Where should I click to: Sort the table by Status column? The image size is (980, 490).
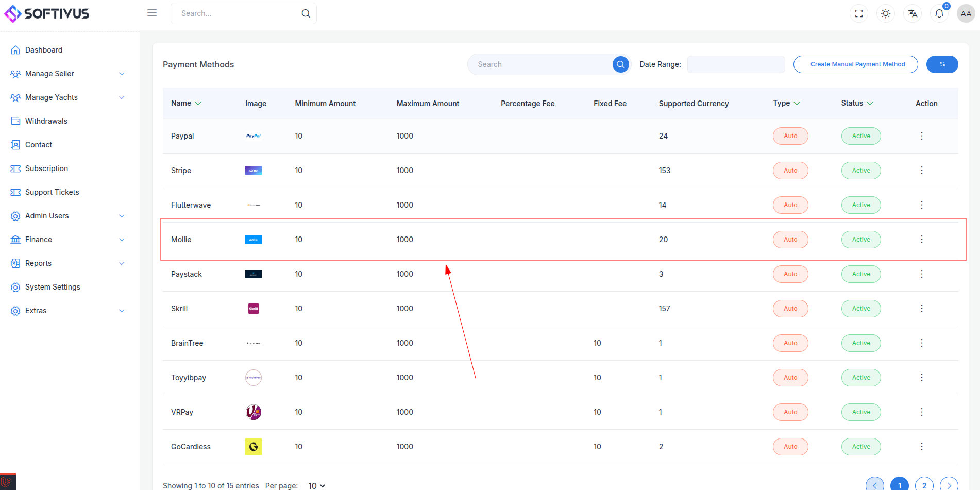click(857, 103)
